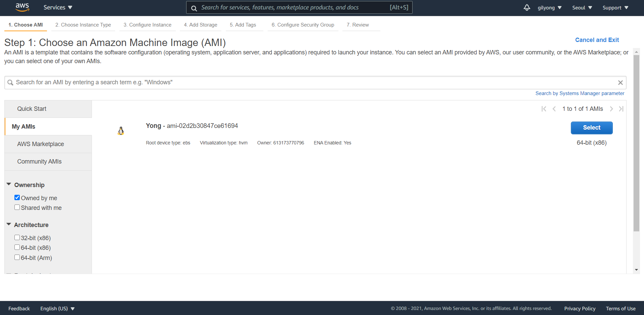The height and width of the screenshot is (315, 644).
Task: Open the AWS Marketplace AMI list
Action: (48, 144)
